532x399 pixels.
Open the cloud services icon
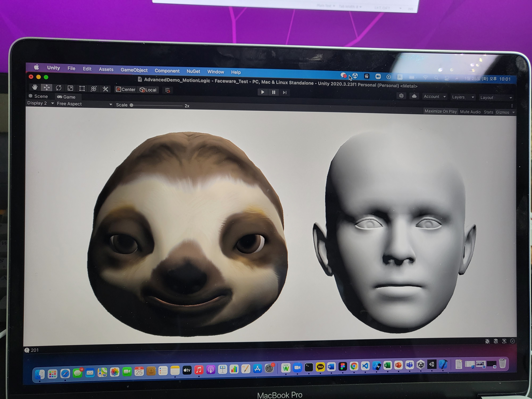414,96
